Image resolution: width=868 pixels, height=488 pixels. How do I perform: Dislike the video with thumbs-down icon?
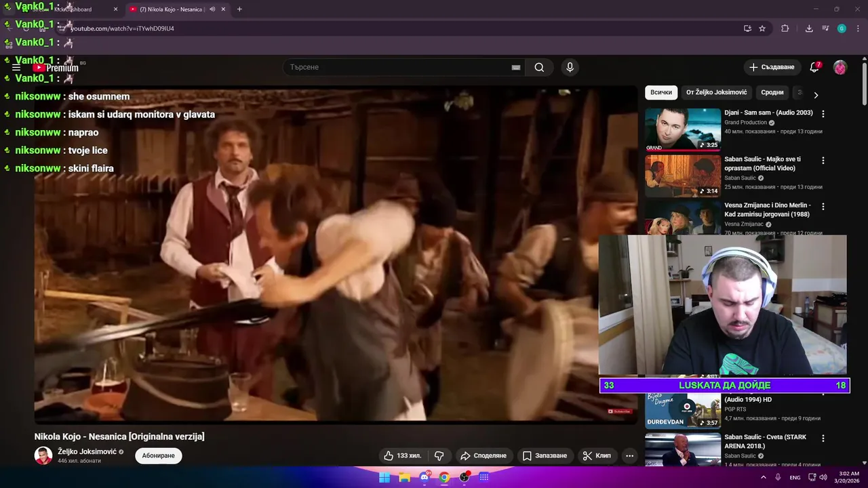click(439, 455)
